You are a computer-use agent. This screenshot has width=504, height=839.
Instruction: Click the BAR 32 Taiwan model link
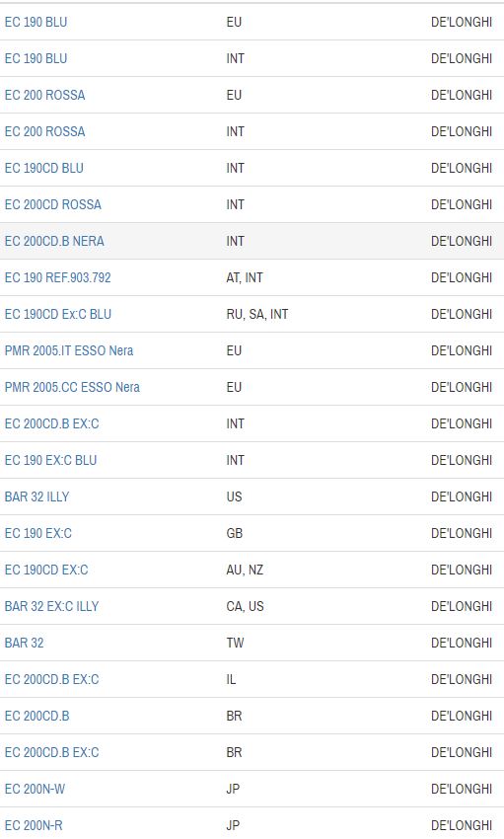[x=24, y=643]
